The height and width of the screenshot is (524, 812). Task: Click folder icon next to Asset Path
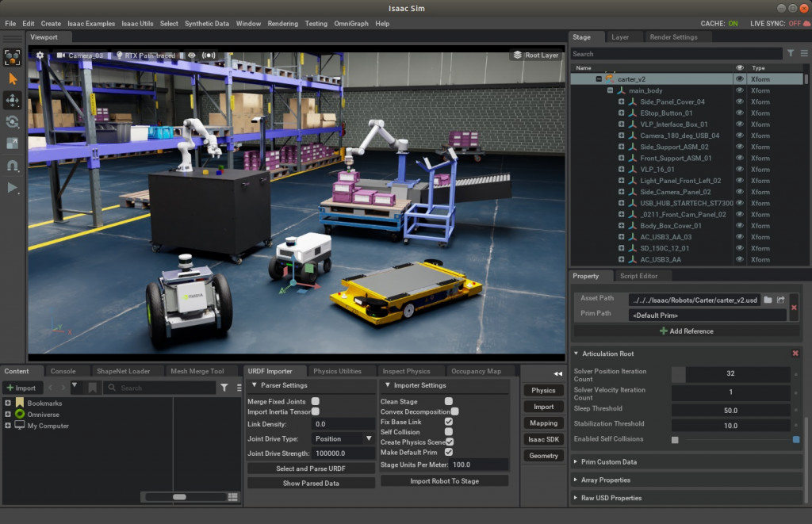[768, 300]
